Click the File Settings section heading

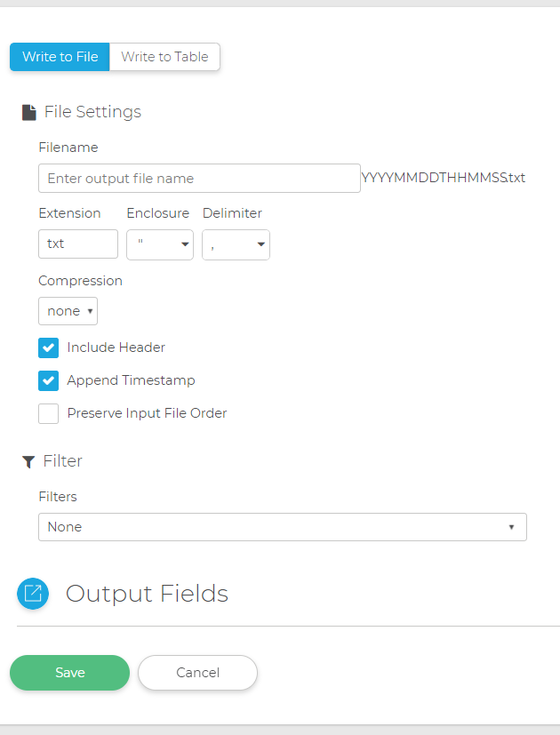coord(92,112)
